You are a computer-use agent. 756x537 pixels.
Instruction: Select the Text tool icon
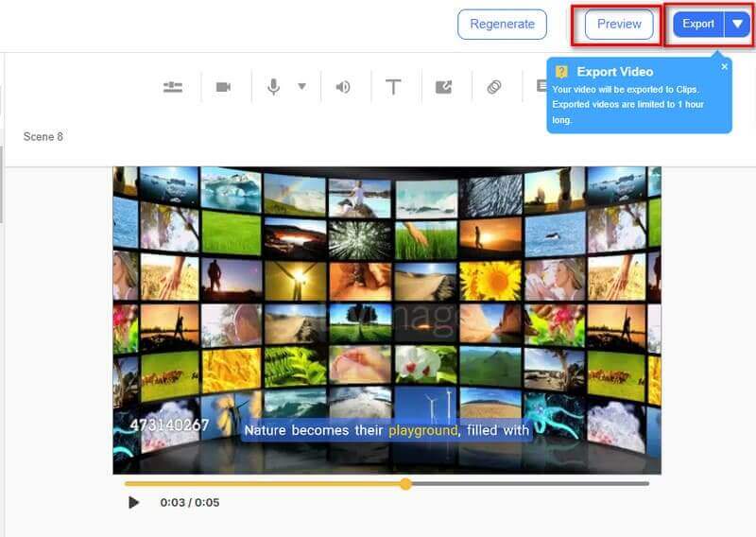[394, 87]
